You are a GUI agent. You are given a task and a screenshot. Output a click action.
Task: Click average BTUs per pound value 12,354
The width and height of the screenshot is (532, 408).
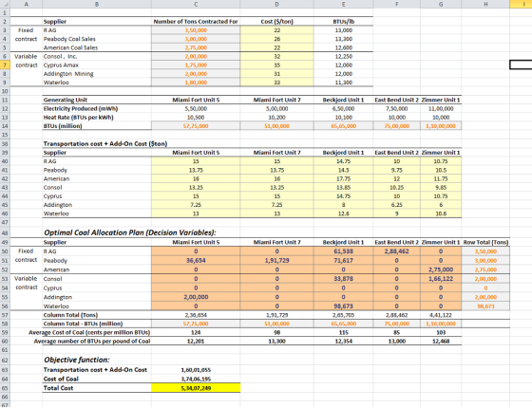[x=343, y=341]
